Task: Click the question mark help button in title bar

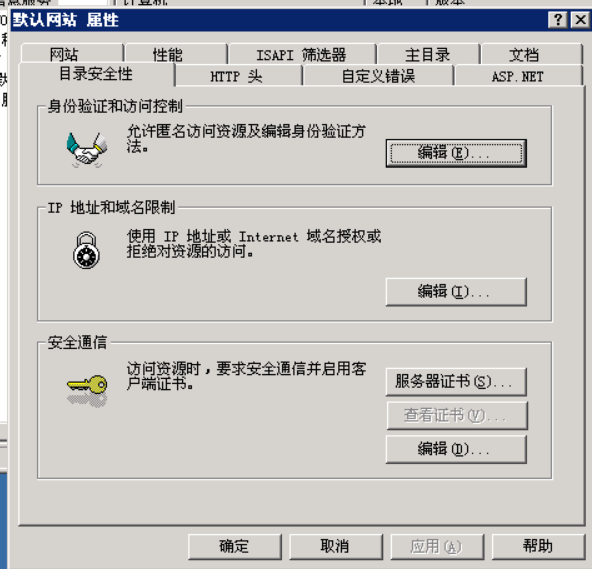Action: 558,19
